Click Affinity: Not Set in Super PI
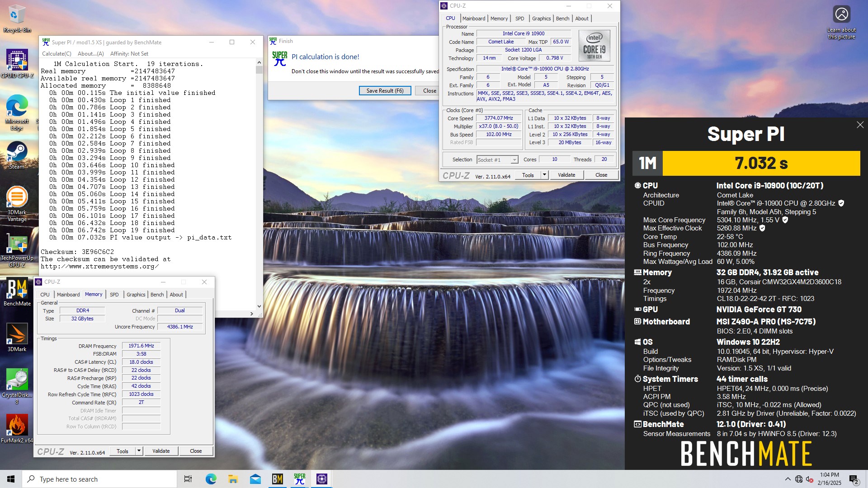 click(x=129, y=54)
